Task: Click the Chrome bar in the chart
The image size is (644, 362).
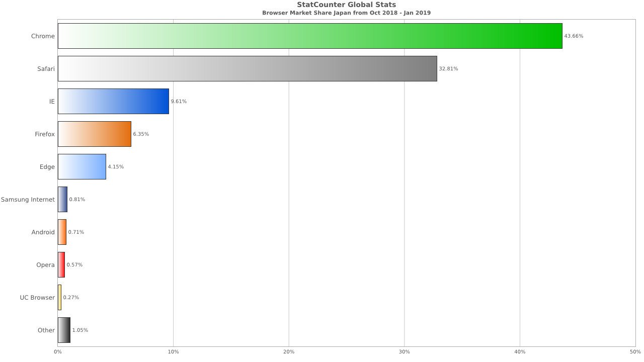Action: pyautogui.click(x=310, y=36)
